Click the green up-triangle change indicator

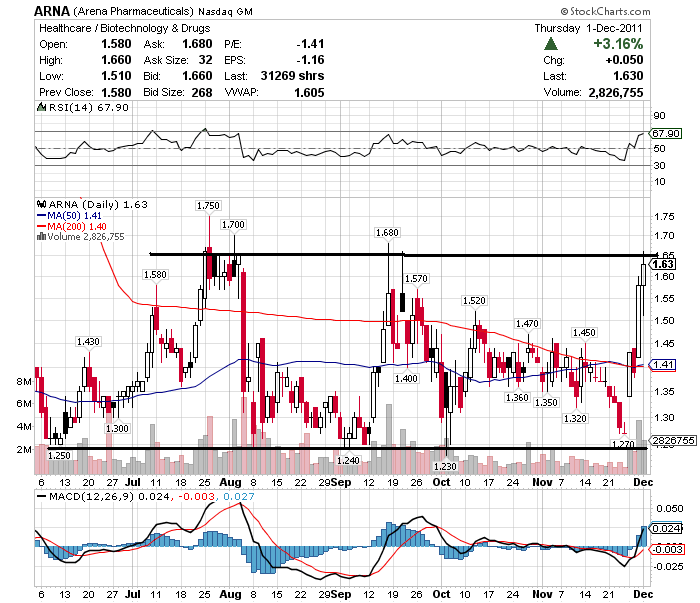(x=551, y=44)
